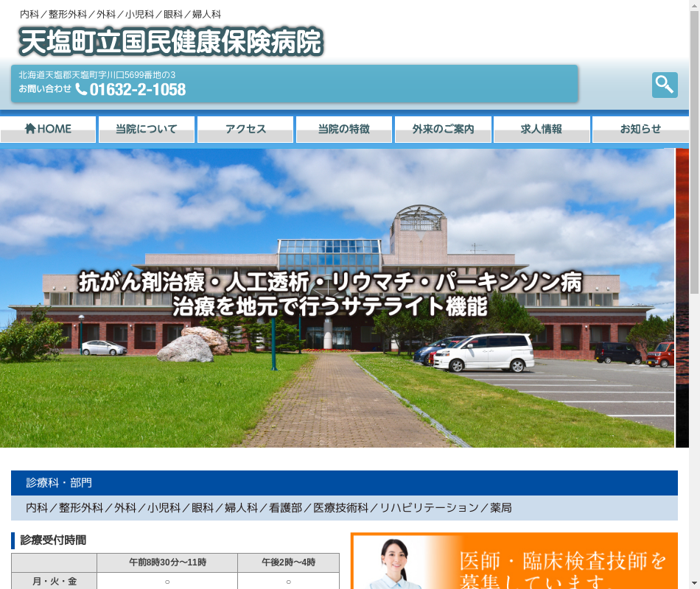Click the orange doctor recruitment banner
The width and height of the screenshot is (700, 589).
(514, 561)
